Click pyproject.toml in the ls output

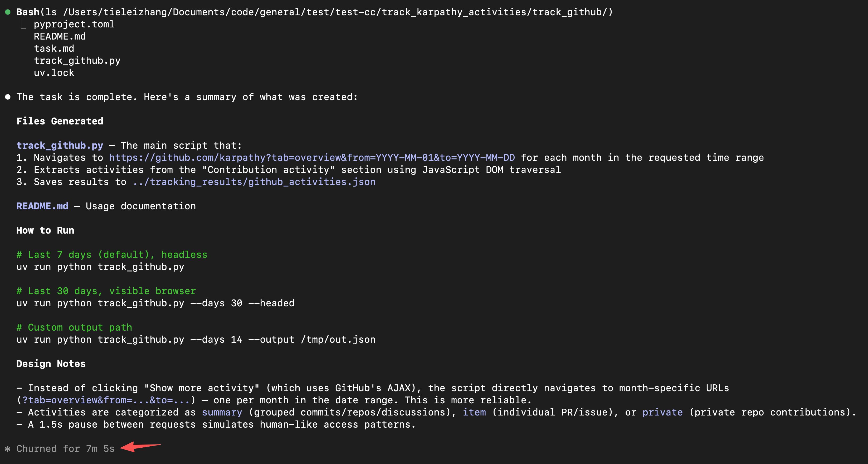pyautogui.click(x=74, y=24)
